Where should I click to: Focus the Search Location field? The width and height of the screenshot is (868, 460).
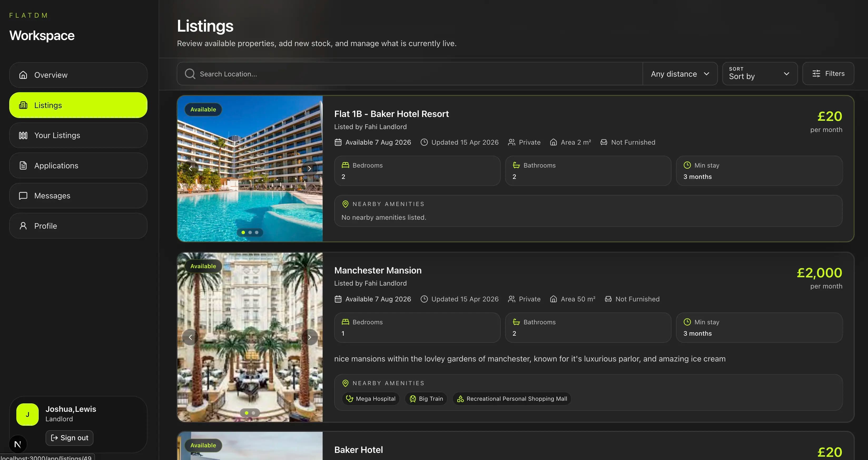tap(410, 74)
